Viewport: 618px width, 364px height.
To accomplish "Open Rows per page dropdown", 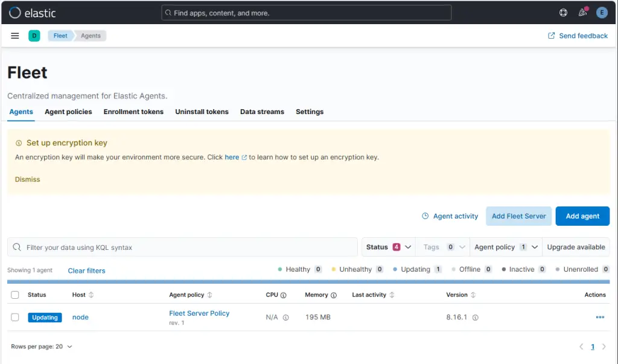I will [42, 346].
